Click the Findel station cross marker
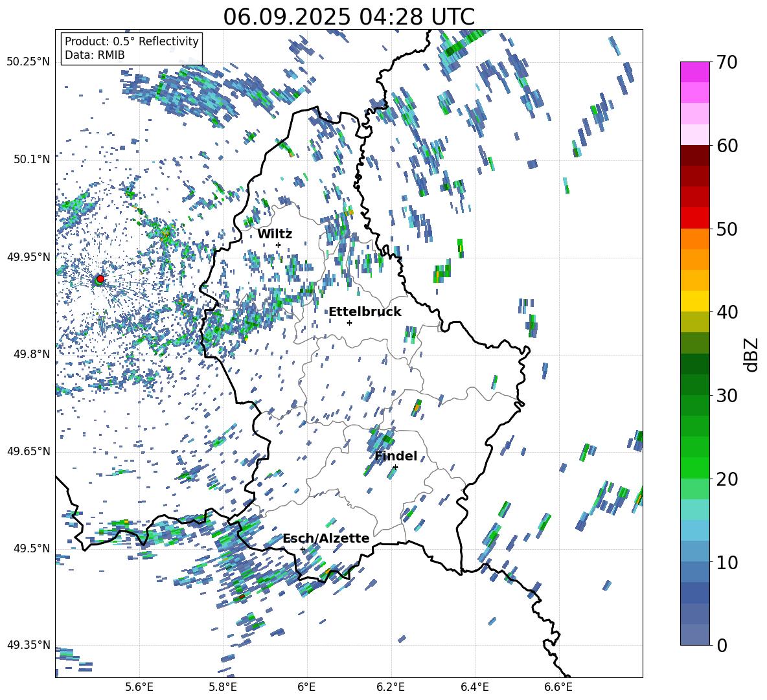 [x=395, y=468]
